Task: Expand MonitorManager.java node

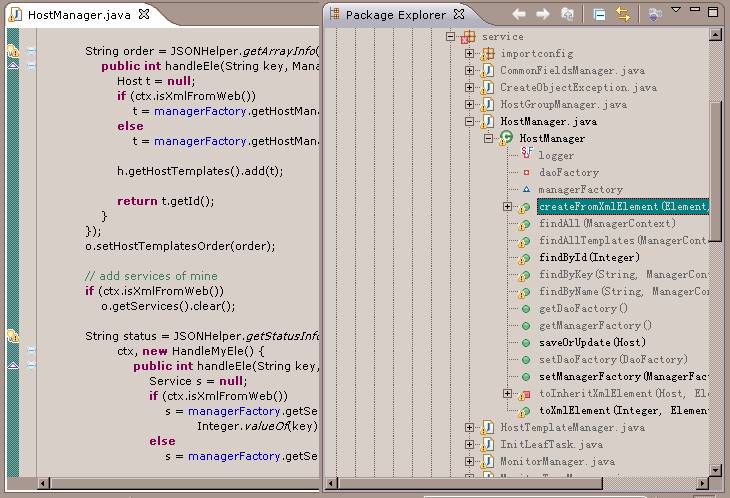Action: point(469,461)
